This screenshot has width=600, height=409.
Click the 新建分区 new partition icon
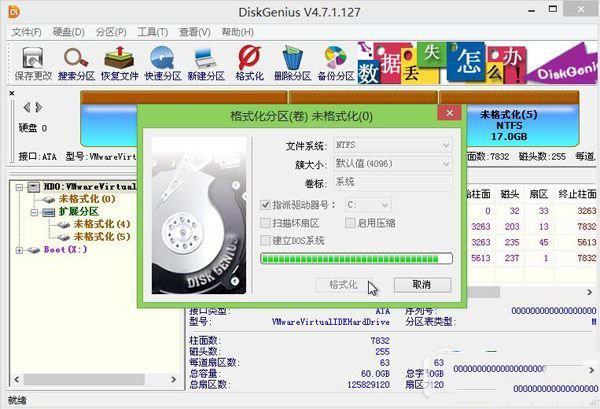206,64
